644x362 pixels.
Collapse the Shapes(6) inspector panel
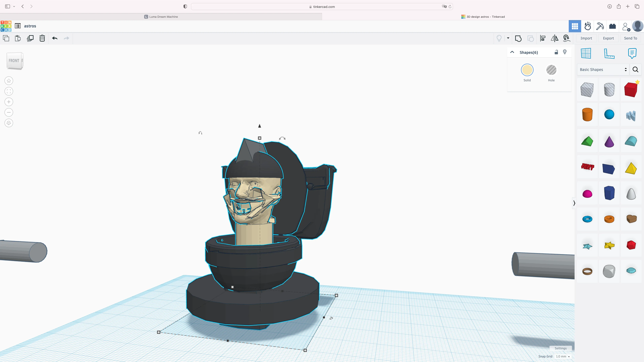pyautogui.click(x=512, y=52)
